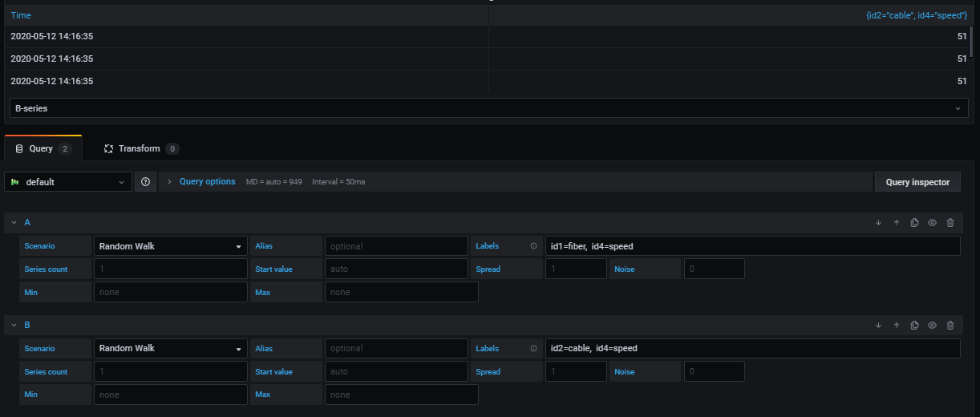Open data source help icon
The width and height of the screenshot is (980, 417).
click(145, 182)
